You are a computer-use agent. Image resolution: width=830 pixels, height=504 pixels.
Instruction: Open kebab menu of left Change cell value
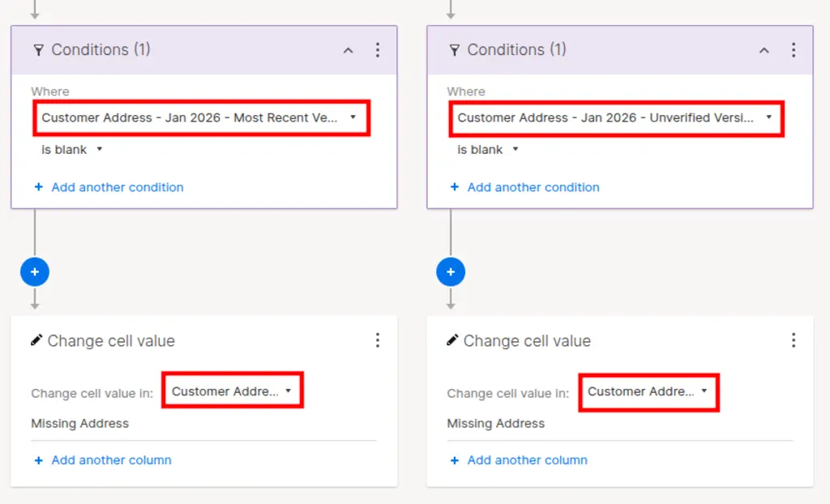click(378, 340)
